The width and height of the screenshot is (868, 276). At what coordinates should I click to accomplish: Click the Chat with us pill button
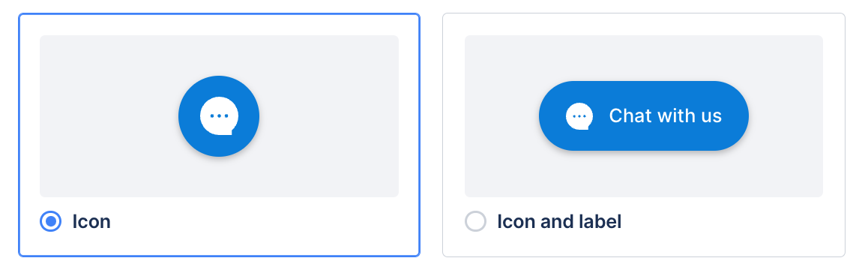644,115
